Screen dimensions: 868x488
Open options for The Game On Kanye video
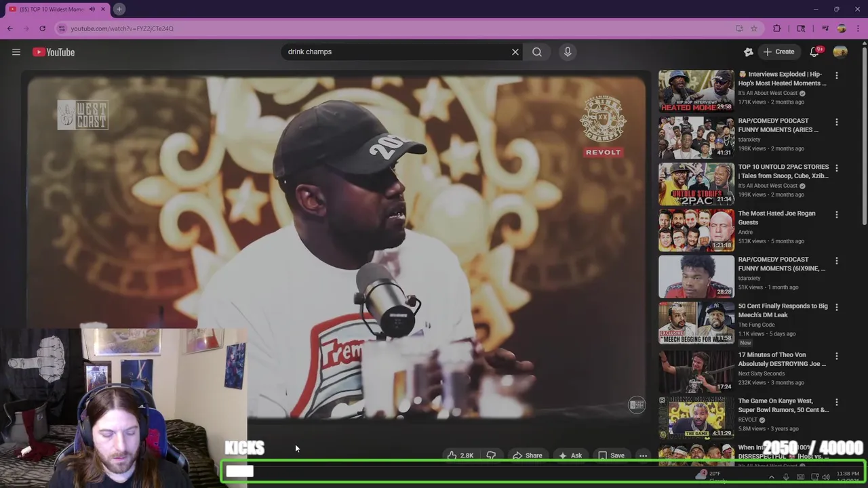tap(837, 402)
